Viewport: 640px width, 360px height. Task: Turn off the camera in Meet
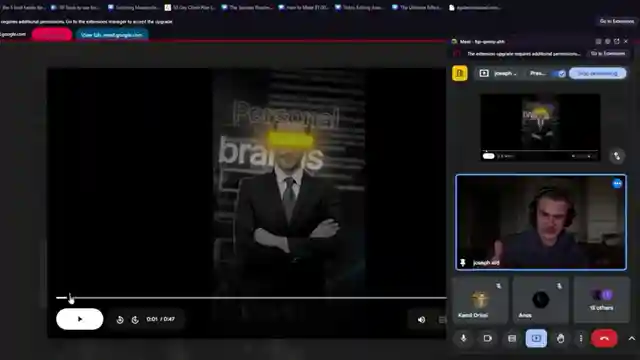487,338
